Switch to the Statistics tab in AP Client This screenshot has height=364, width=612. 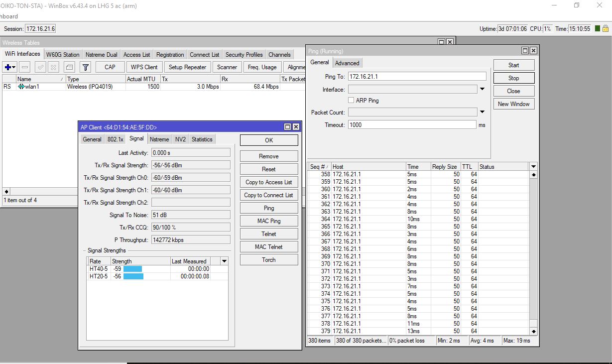click(202, 139)
